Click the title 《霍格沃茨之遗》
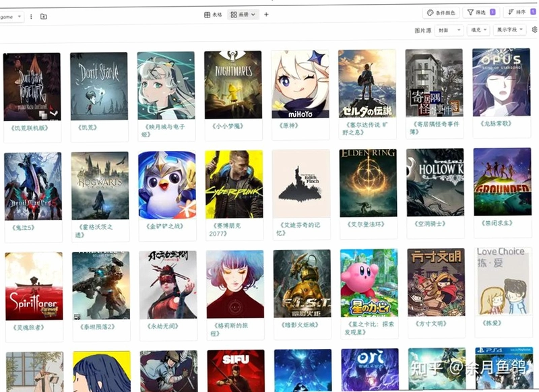Screen dimensions: 539x392 tap(96, 231)
